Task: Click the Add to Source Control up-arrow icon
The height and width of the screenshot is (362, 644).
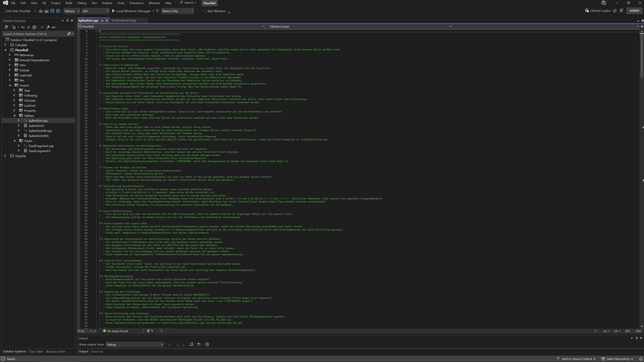Action: point(558,359)
